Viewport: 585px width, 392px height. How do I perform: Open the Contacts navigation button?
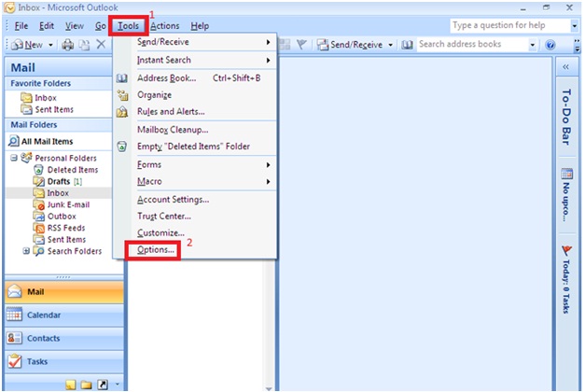coord(43,338)
